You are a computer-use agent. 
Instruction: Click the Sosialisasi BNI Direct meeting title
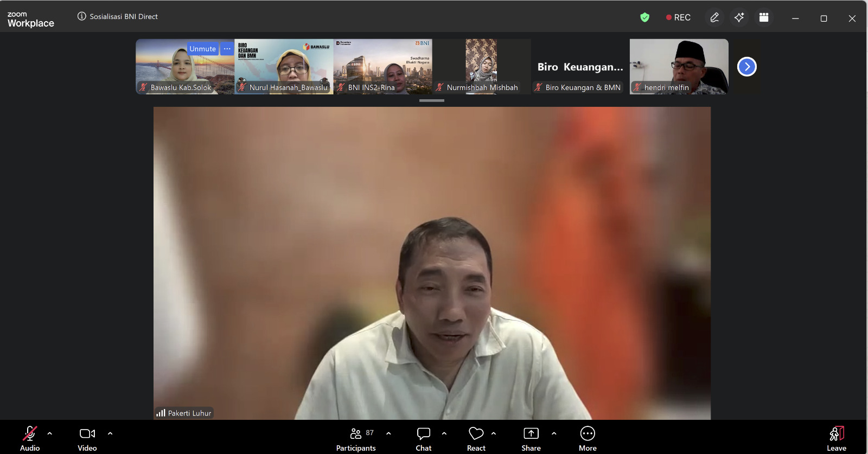tap(124, 16)
